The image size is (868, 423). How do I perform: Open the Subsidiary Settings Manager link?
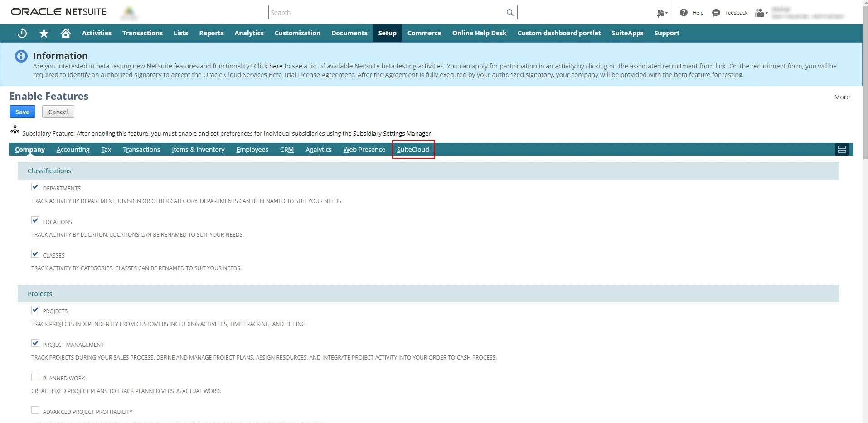pos(392,133)
